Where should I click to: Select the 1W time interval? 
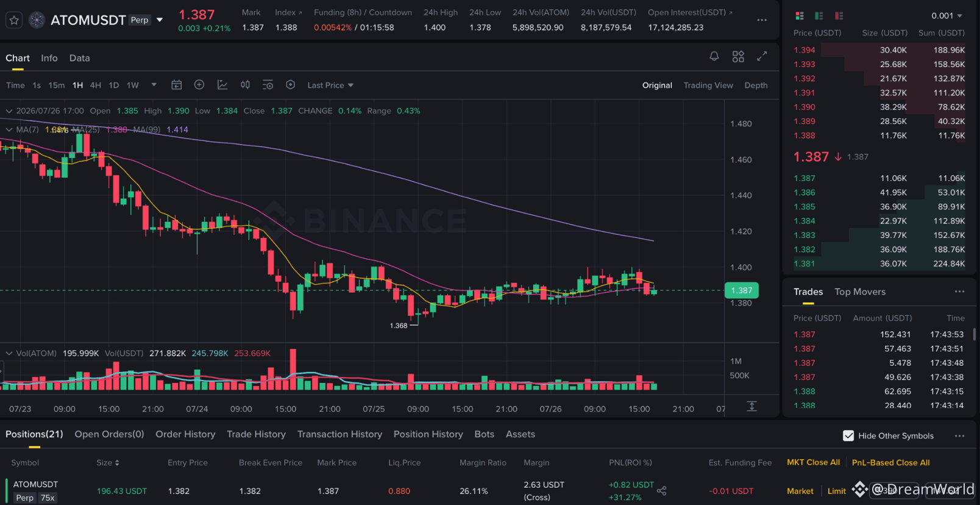[x=133, y=85]
